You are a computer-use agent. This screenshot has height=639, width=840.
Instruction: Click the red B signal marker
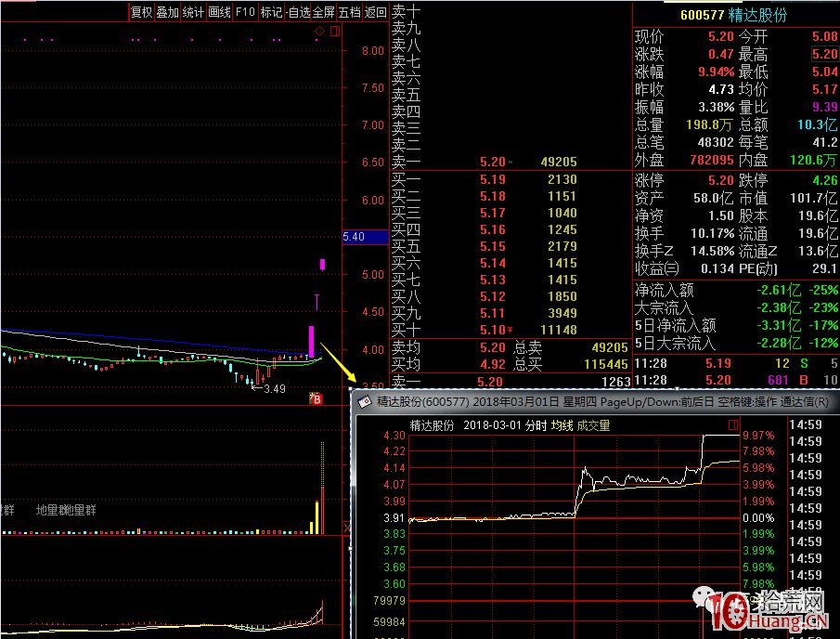tap(316, 398)
